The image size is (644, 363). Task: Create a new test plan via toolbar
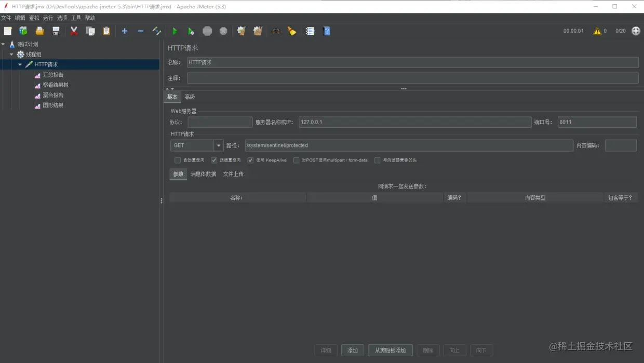8,31
